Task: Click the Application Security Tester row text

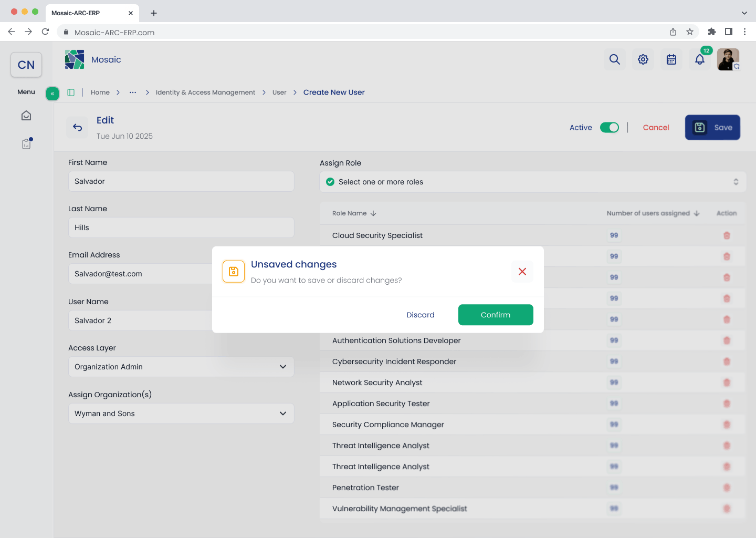Action: (381, 403)
